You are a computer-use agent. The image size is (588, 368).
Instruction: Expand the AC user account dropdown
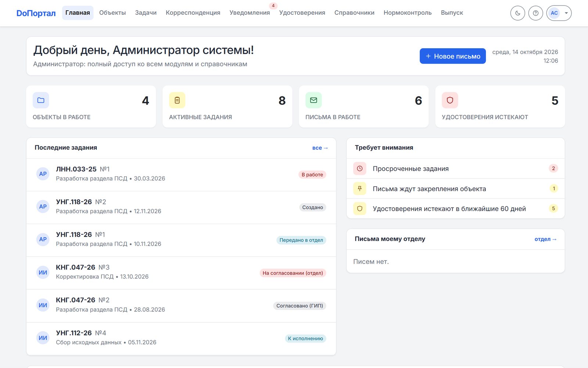tap(559, 13)
